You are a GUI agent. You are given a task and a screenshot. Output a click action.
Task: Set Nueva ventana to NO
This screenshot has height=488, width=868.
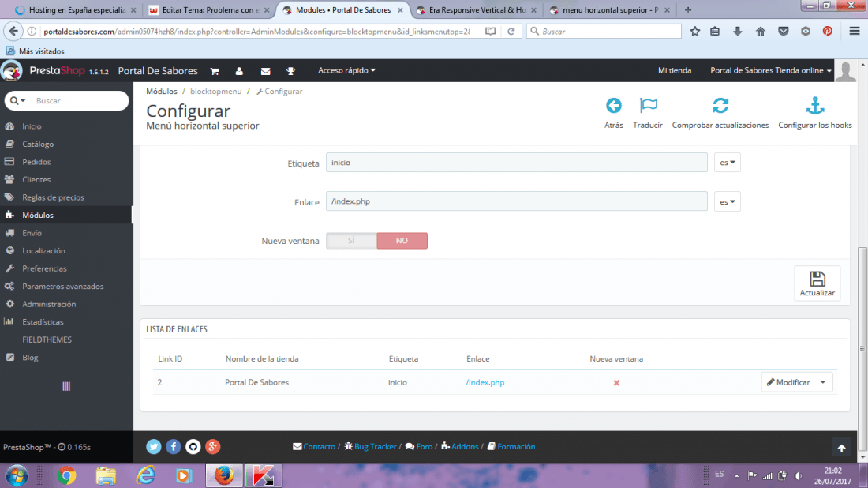coord(402,240)
